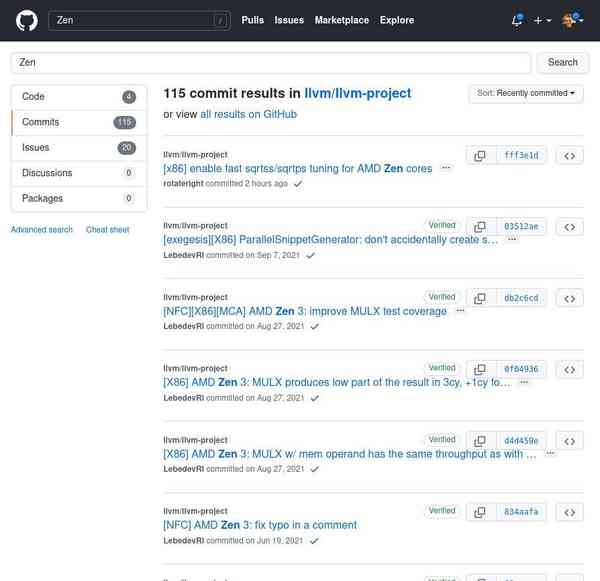Open LebedevRI on the Sep 7, 2021 commit
Screen dimensions: 600x581
(184, 255)
